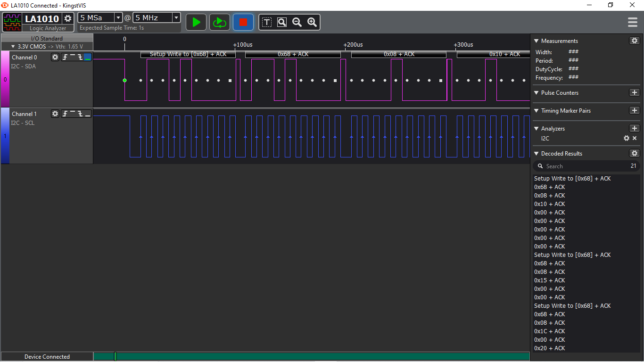The image size is (644, 362).
Task: Open I2C analyzer settings gear
Action: (627, 138)
